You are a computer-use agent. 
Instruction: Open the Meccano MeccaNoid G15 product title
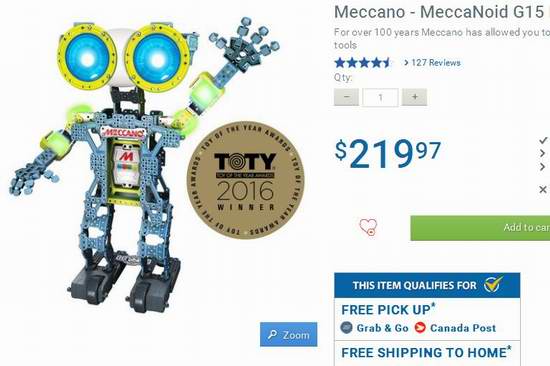click(x=442, y=12)
